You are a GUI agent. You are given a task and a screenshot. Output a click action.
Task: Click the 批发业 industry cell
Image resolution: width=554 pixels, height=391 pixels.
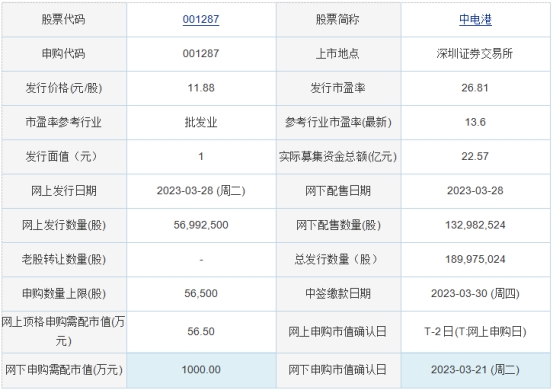pos(201,122)
